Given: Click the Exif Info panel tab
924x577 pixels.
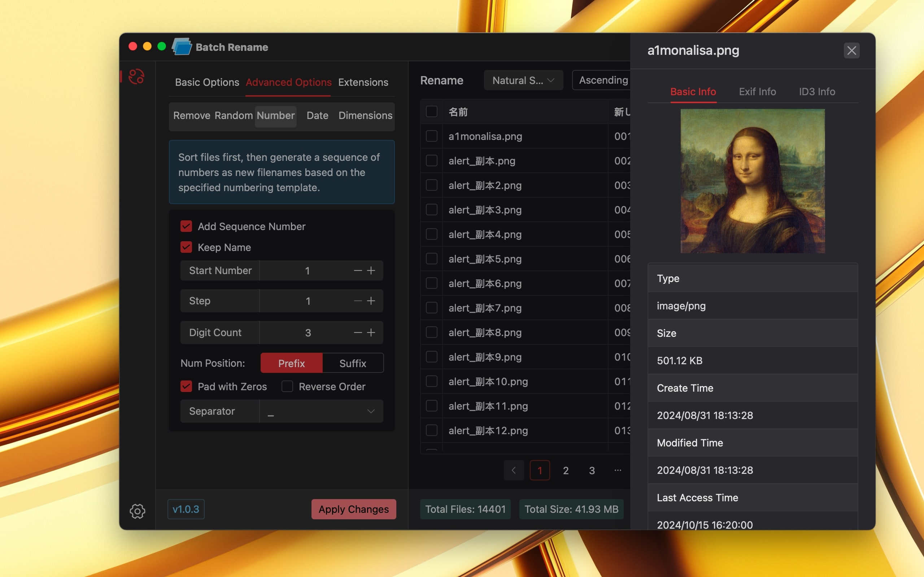Looking at the screenshot, I should pos(757,91).
